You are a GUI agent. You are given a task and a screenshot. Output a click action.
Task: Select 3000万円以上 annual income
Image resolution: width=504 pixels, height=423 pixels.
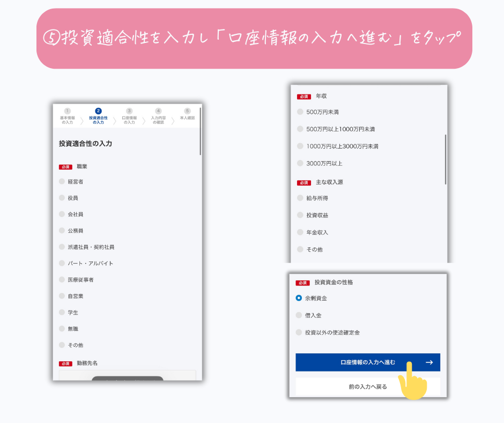pos(300,163)
